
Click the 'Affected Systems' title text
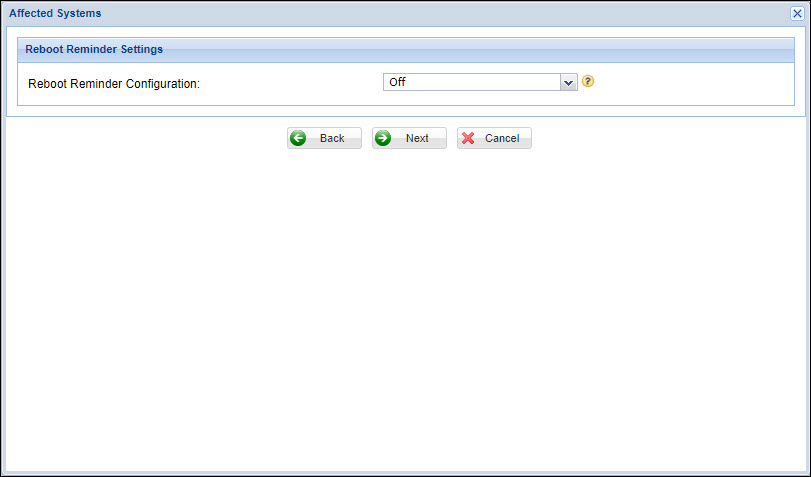click(x=55, y=13)
